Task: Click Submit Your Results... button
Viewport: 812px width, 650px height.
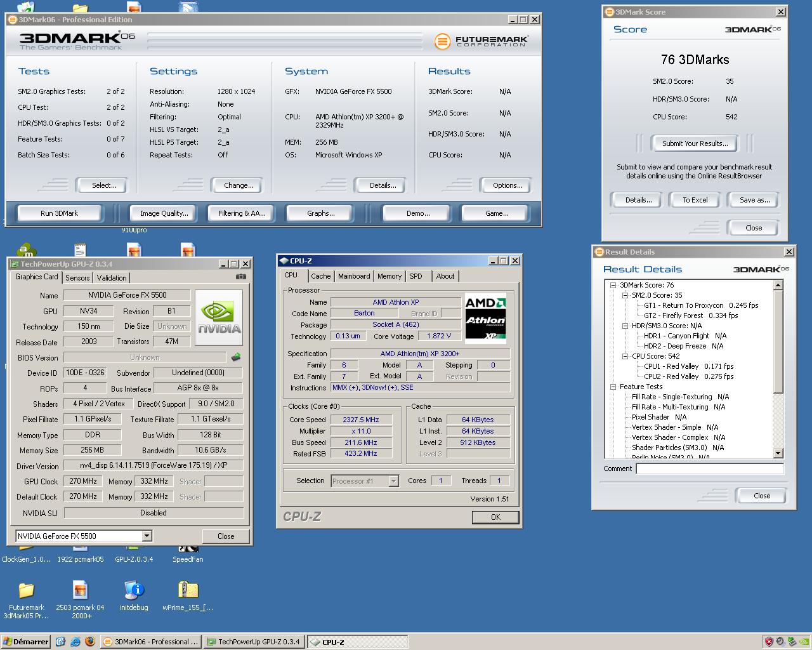Action: pos(695,143)
